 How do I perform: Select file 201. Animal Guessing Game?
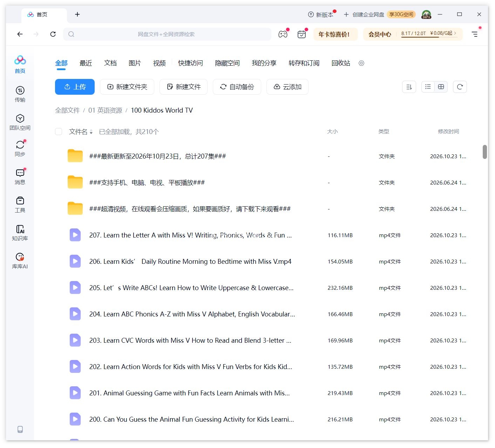(189, 393)
